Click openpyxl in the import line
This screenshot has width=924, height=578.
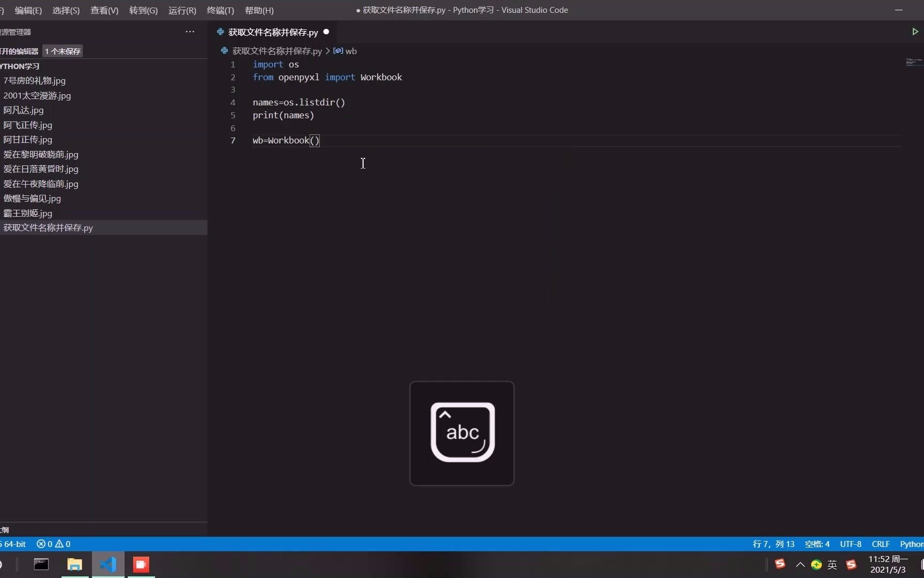[x=298, y=77]
